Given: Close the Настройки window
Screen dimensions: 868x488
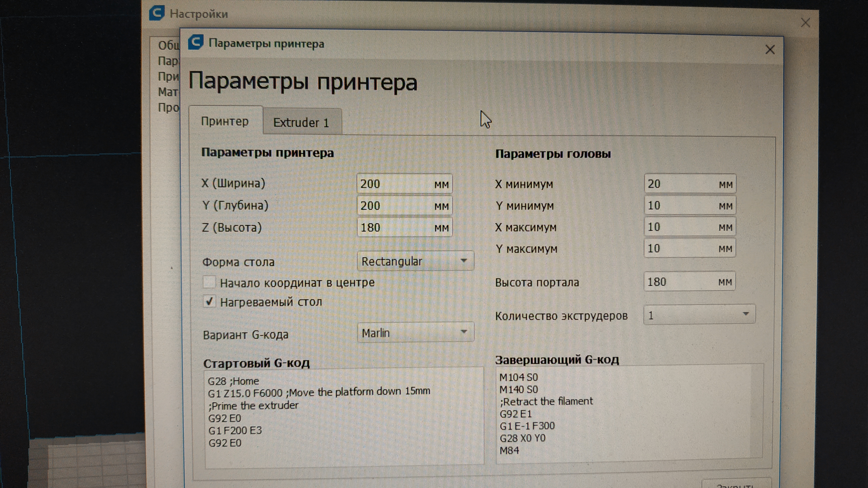Looking at the screenshot, I should coord(806,23).
